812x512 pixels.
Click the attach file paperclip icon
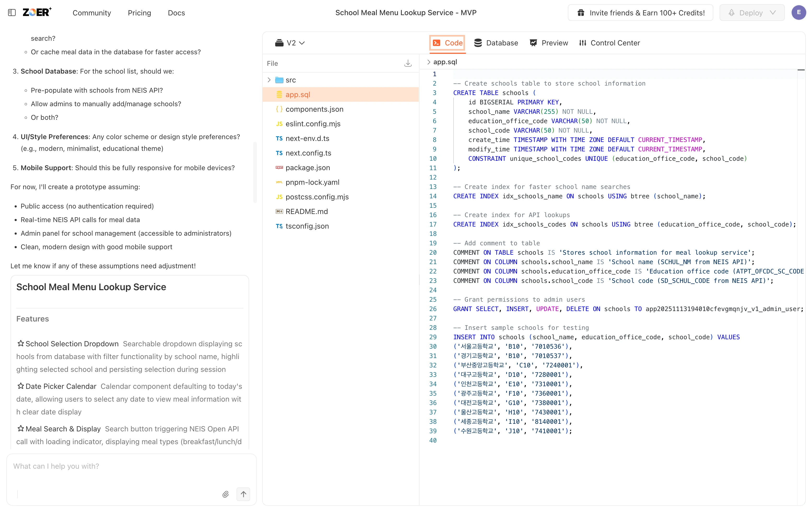pos(226,494)
